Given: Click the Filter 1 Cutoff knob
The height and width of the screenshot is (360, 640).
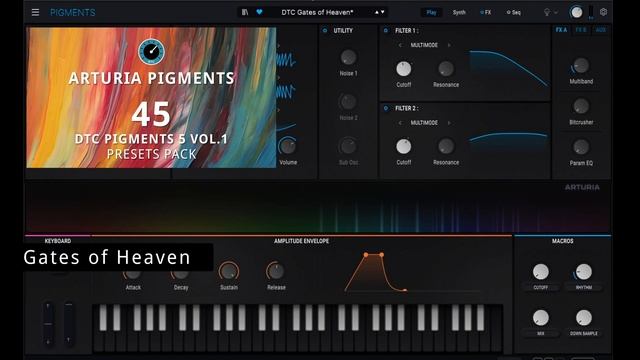Looking at the screenshot, I should (x=404, y=69).
